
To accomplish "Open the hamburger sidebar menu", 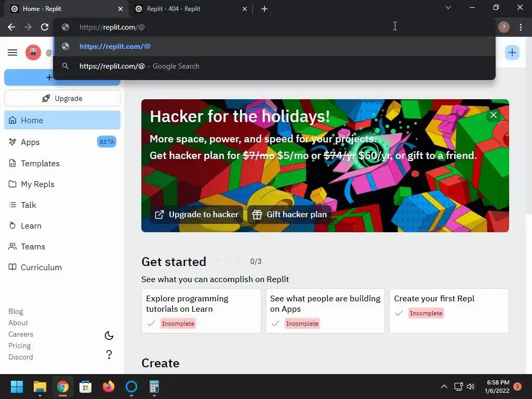I will 12,52.
